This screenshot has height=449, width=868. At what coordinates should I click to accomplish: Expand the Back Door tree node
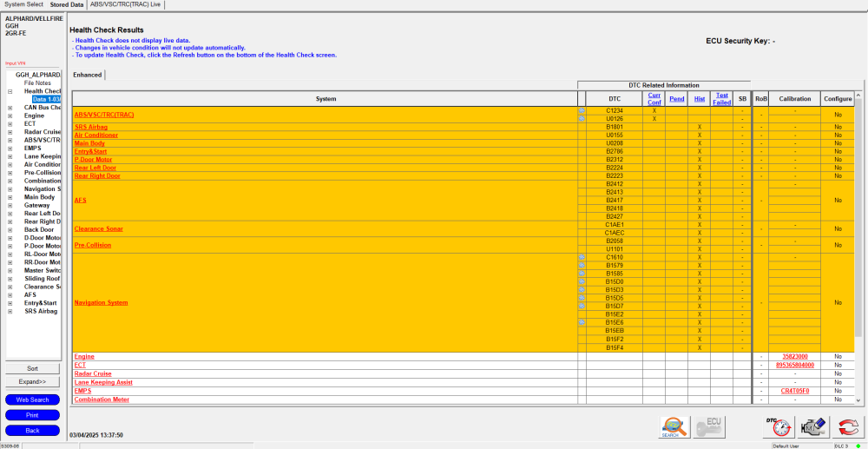[x=10, y=230]
